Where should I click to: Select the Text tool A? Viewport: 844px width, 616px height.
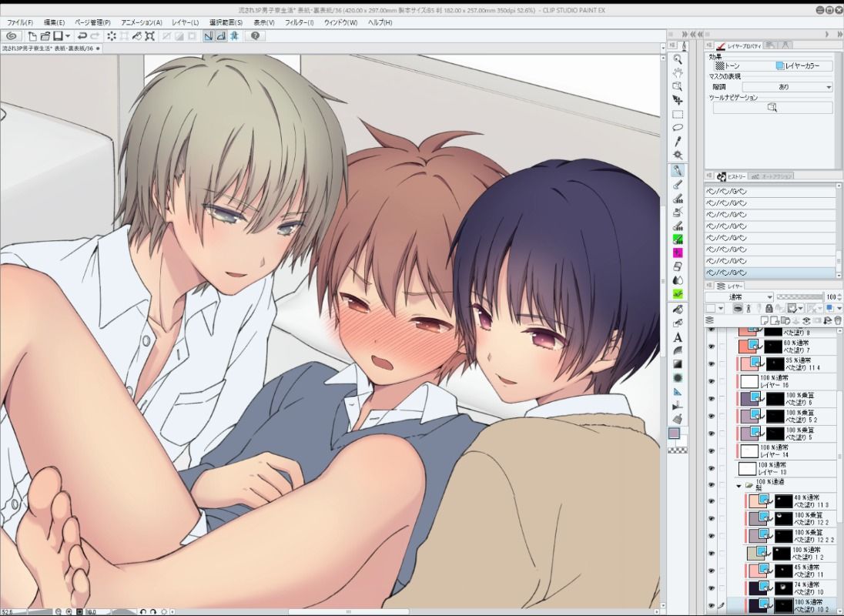point(678,337)
